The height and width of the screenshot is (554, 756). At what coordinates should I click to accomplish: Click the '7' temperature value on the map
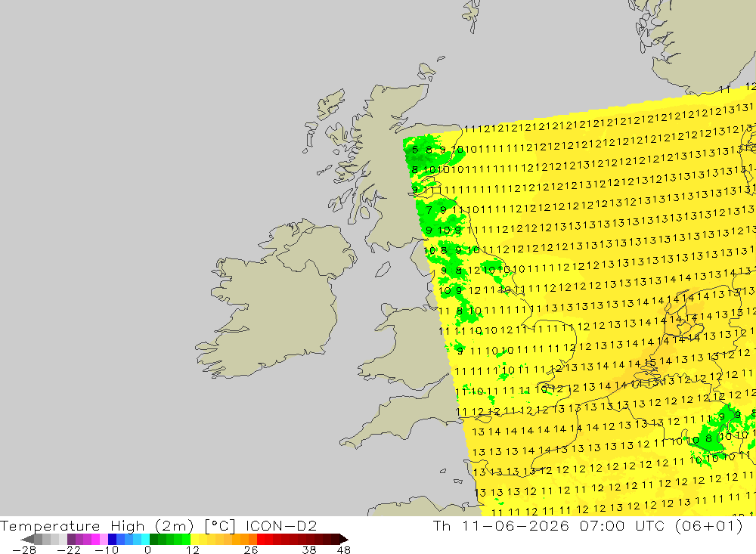[429, 210]
